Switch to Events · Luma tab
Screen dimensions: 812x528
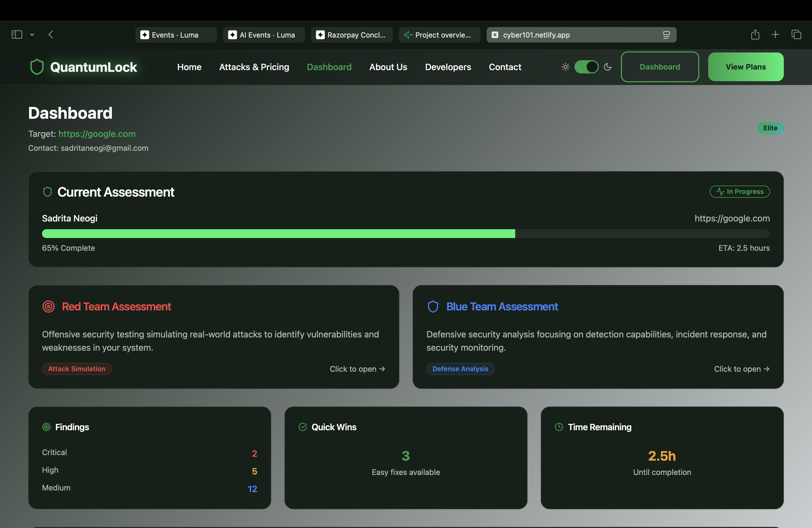click(x=176, y=35)
